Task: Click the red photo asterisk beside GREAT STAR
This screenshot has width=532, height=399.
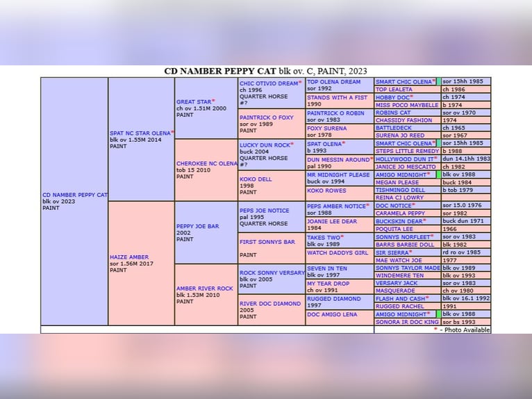Action: (213, 101)
